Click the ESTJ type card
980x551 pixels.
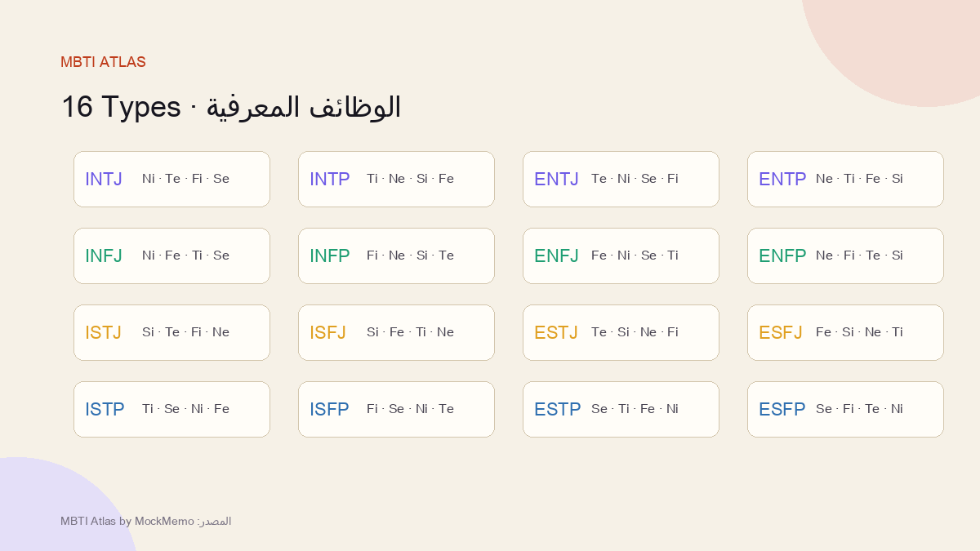point(621,332)
